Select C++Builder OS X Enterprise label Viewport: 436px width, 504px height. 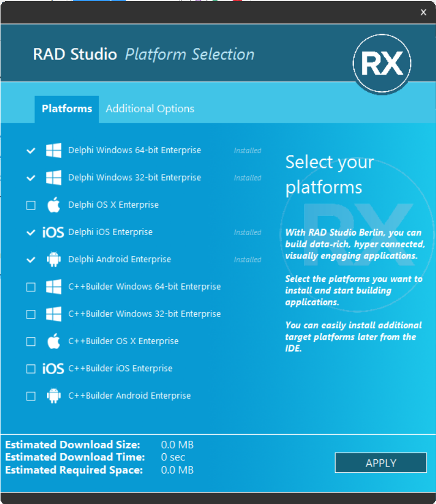123,341
